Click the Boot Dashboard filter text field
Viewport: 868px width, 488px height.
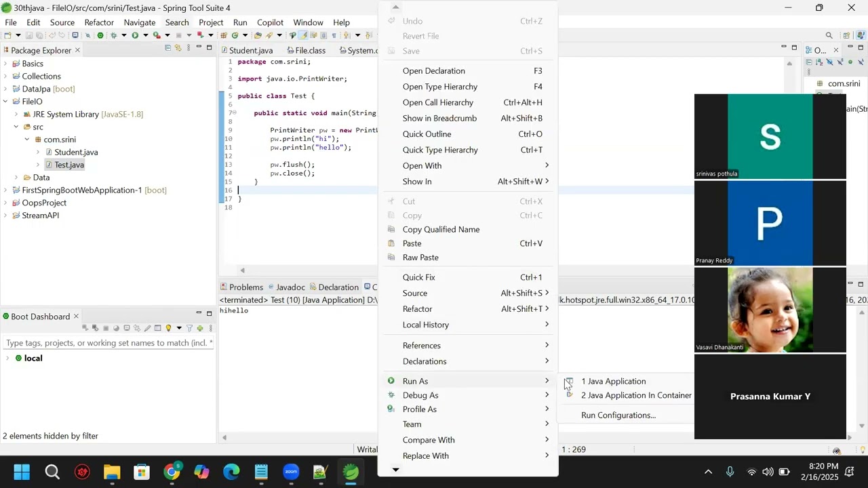pos(107,343)
